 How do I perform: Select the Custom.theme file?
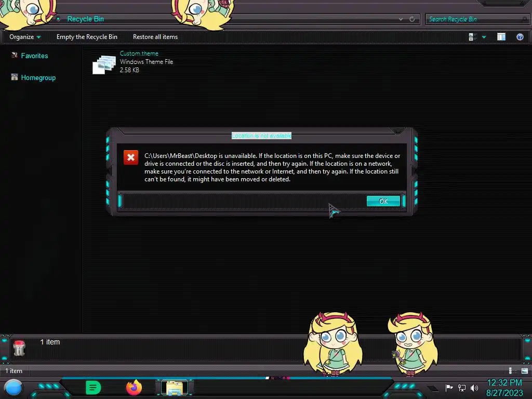tap(133, 62)
